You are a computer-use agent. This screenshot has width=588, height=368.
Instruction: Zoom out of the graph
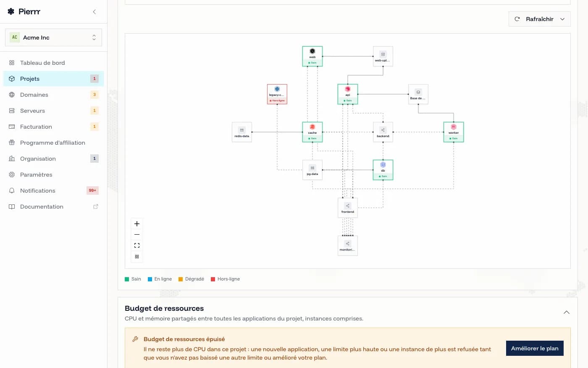coord(137,235)
